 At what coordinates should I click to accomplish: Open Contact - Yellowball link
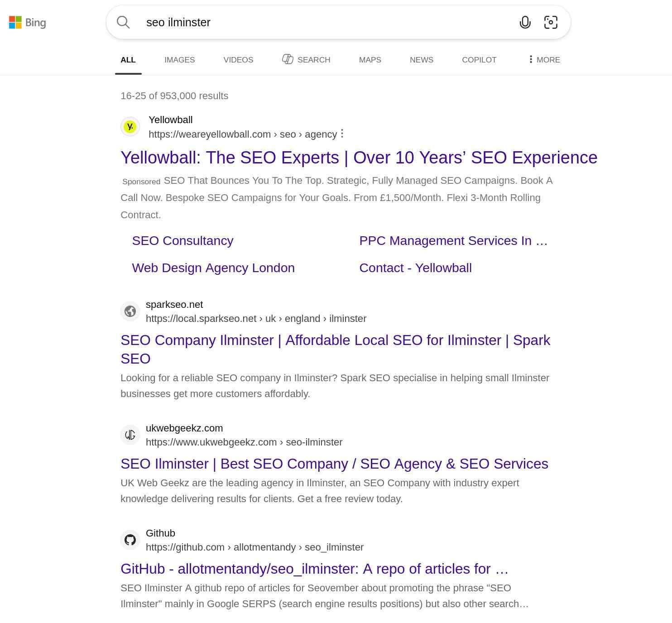(x=415, y=268)
